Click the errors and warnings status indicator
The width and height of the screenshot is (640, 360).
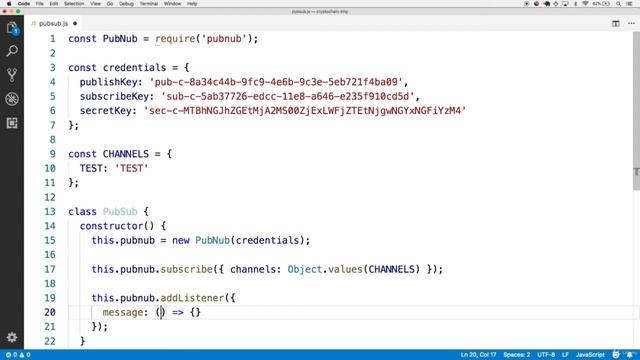pos(18,355)
